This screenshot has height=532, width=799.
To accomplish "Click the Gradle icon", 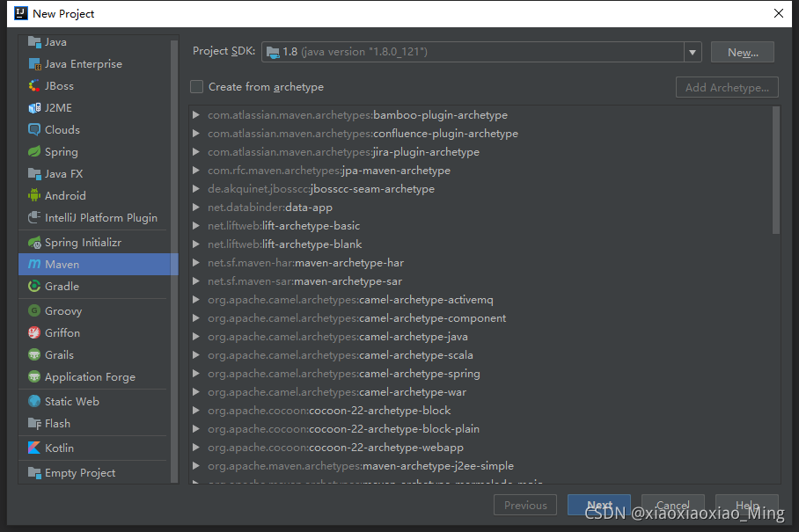I will tap(34, 287).
